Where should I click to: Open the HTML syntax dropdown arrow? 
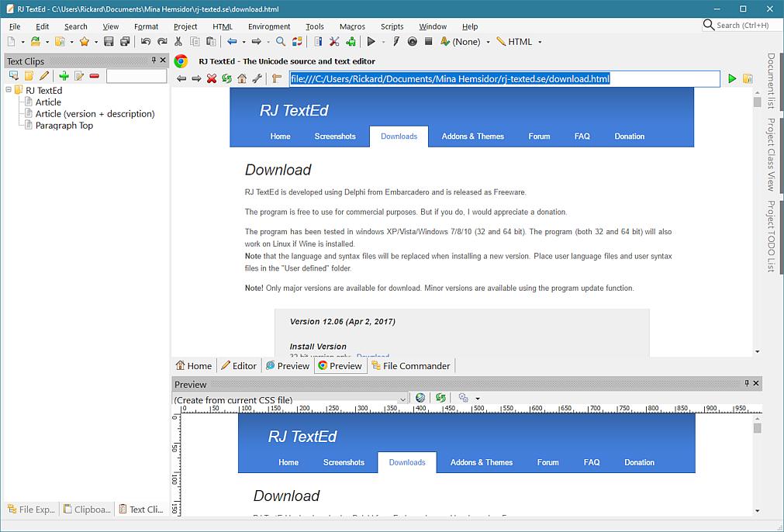pos(540,42)
